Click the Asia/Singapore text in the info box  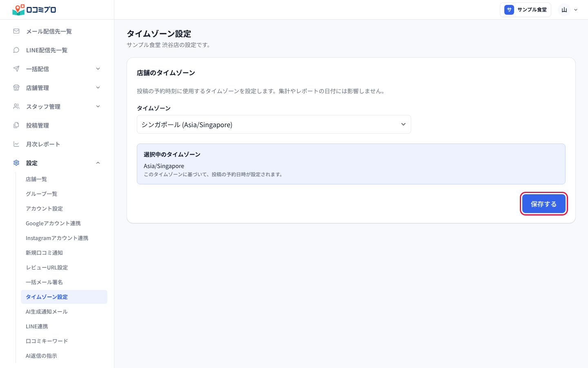tap(164, 166)
